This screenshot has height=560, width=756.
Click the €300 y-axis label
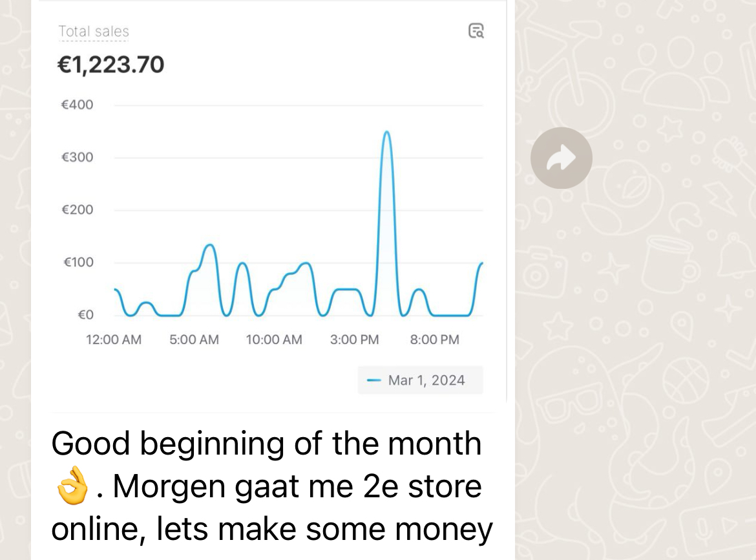tap(77, 157)
